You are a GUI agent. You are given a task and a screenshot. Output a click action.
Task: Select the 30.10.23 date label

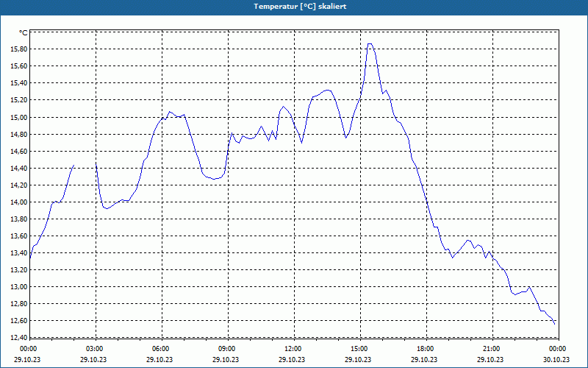click(x=556, y=359)
